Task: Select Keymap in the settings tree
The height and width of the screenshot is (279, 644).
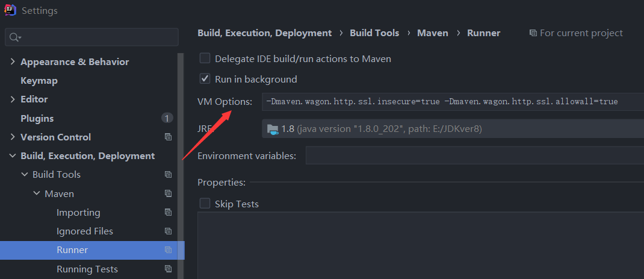Action: 39,80
